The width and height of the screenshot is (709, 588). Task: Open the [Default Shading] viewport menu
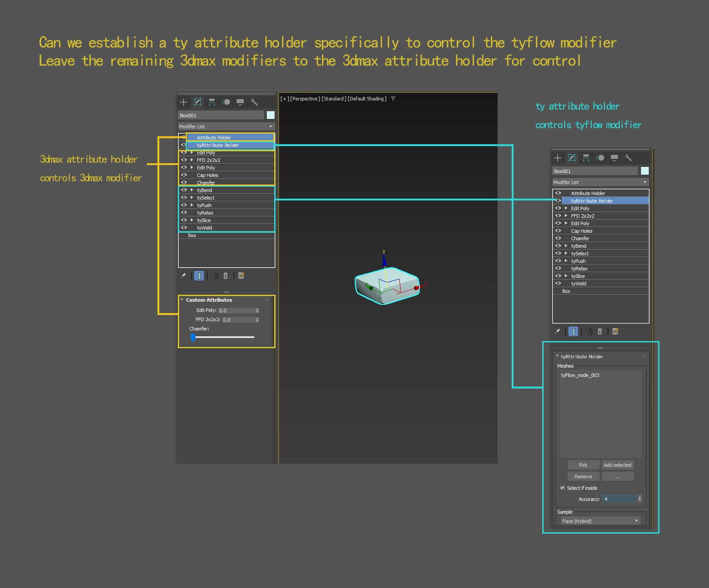pyautogui.click(x=367, y=99)
